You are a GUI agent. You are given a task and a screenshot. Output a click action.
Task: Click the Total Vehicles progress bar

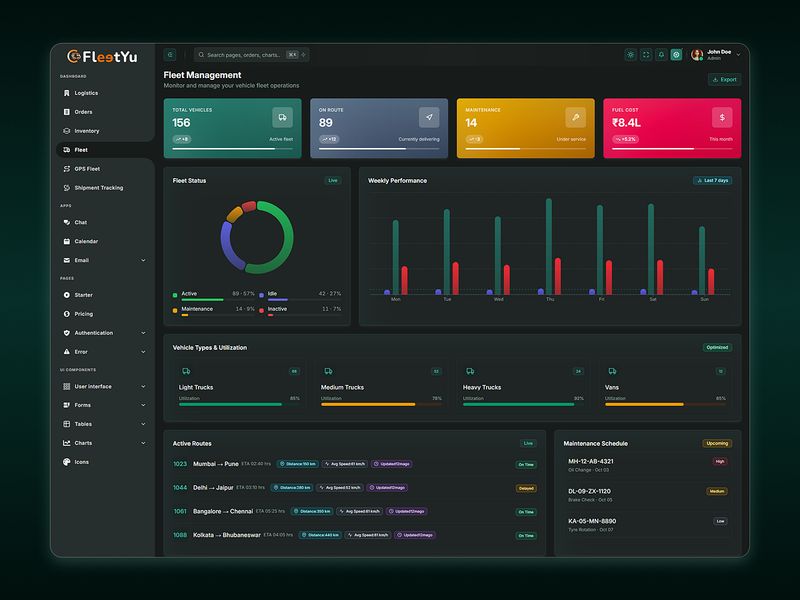pos(233,148)
